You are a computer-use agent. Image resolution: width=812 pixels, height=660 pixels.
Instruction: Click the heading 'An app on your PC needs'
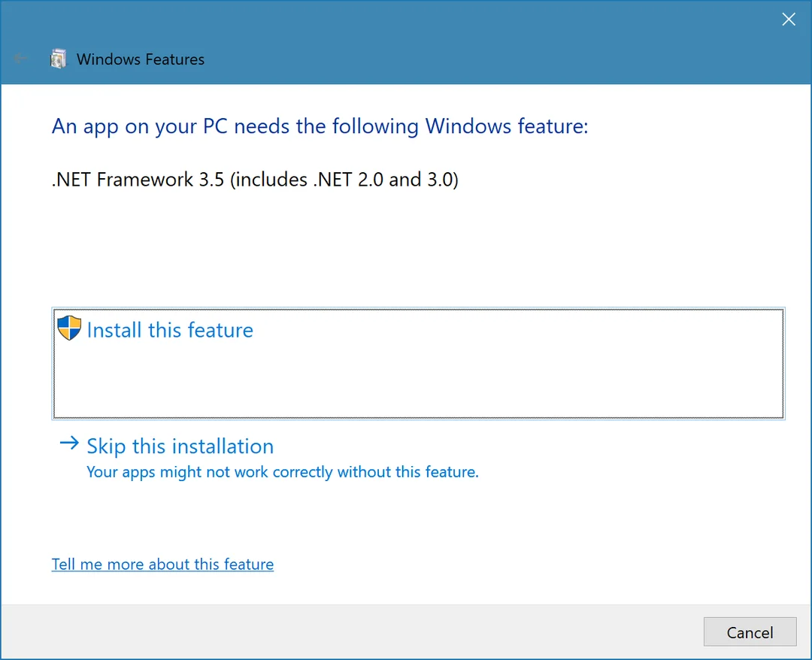[320, 126]
